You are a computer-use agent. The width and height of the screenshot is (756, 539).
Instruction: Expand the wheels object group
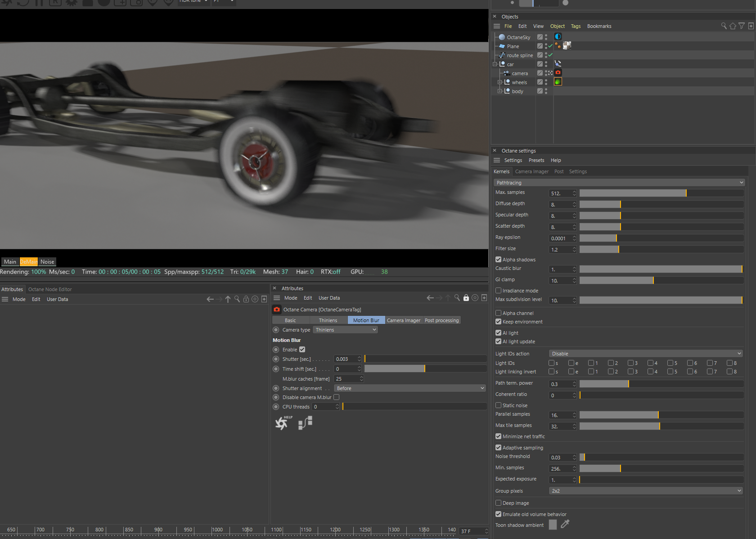tap(499, 82)
